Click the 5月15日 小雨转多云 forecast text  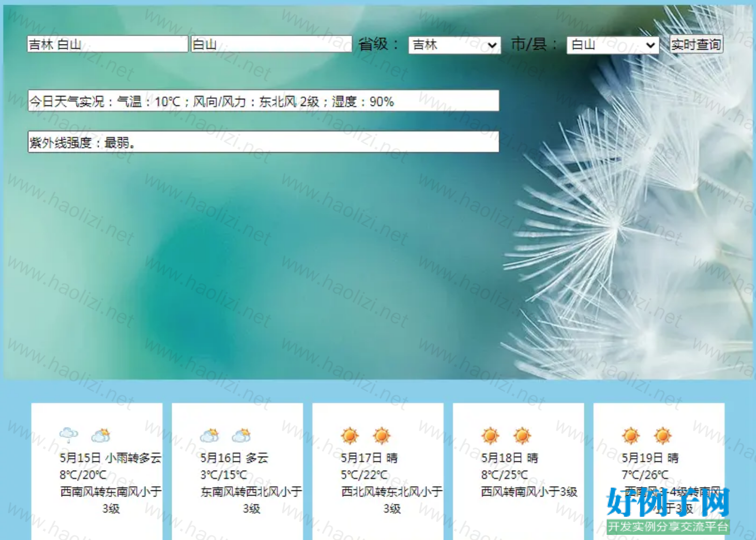[111, 458]
